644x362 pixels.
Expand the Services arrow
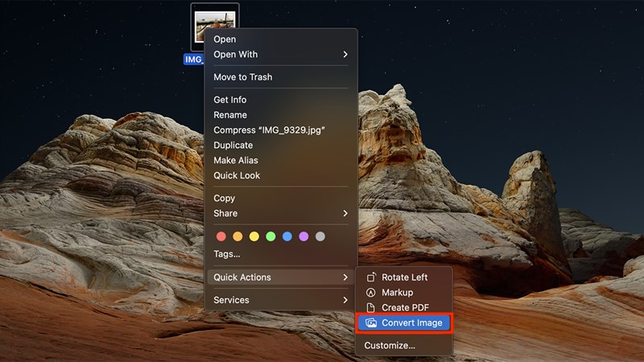point(345,300)
